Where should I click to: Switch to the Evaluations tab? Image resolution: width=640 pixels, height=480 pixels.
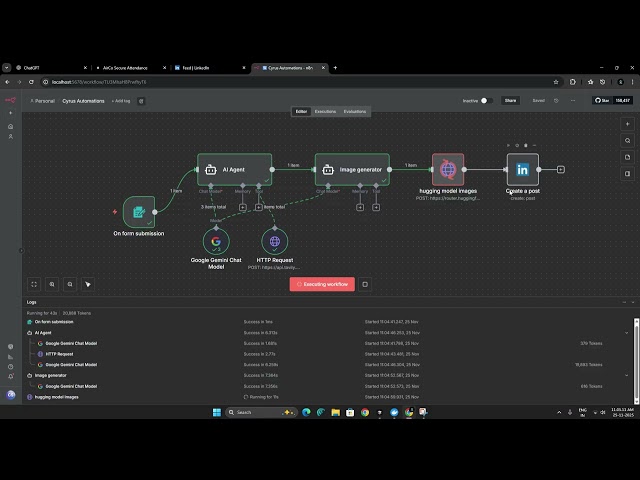[x=355, y=111]
